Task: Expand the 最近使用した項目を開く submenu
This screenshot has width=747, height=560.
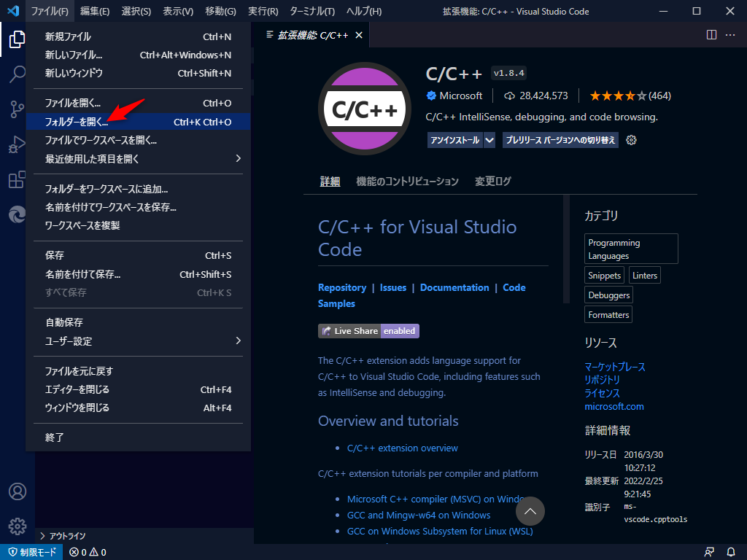Action: [x=138, y=158]
